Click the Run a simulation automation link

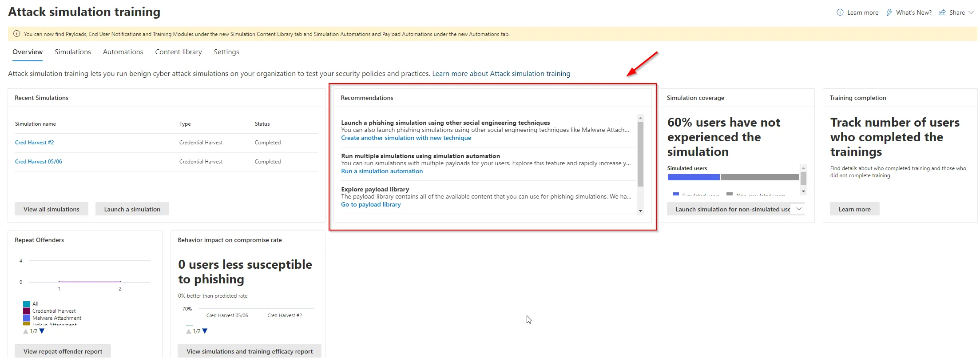382,171
